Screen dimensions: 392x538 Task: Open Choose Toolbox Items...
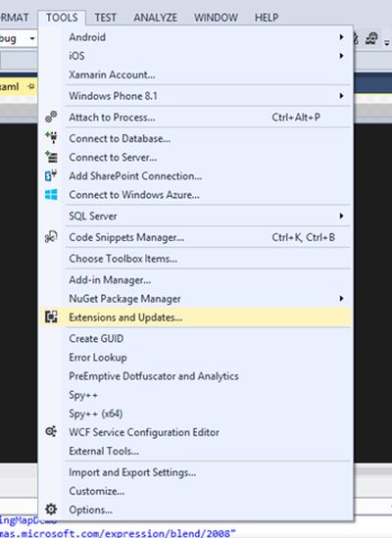tap(196, 259)
